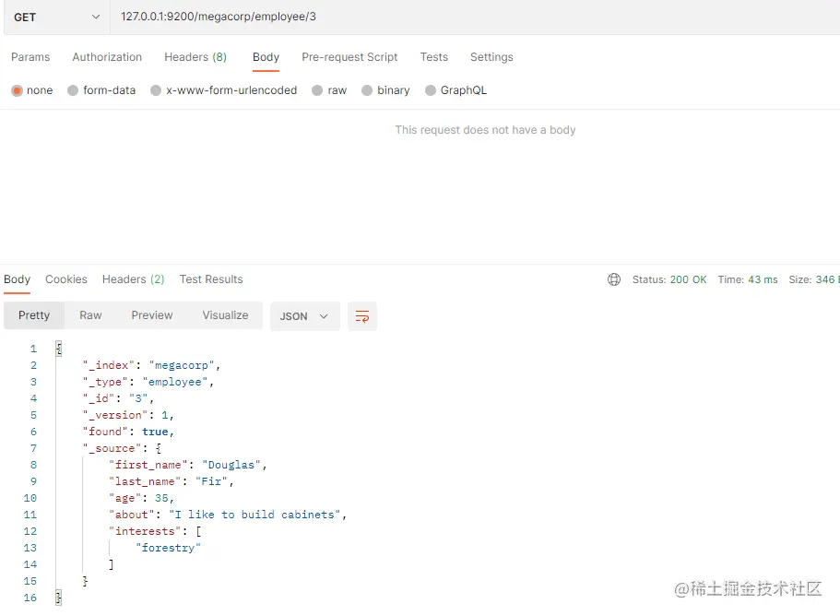Choose the GraphQL body option
Viewport: 840px width, 616px height.
(455, 90)
